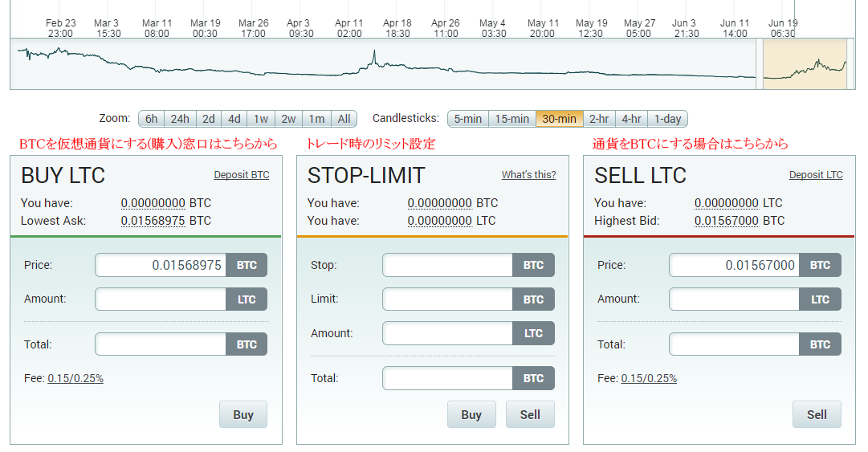
Task: Focus the Limit field in Stop-Limit panel
Action: (x=447, y=299)
